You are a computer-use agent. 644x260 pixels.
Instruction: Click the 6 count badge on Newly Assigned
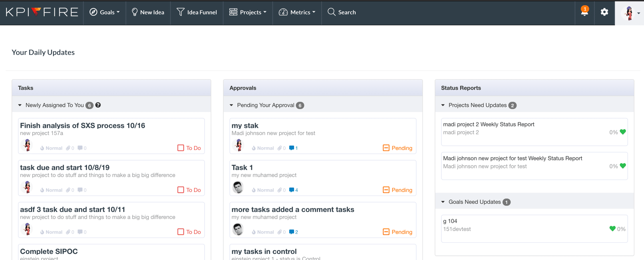coord(89,106)
